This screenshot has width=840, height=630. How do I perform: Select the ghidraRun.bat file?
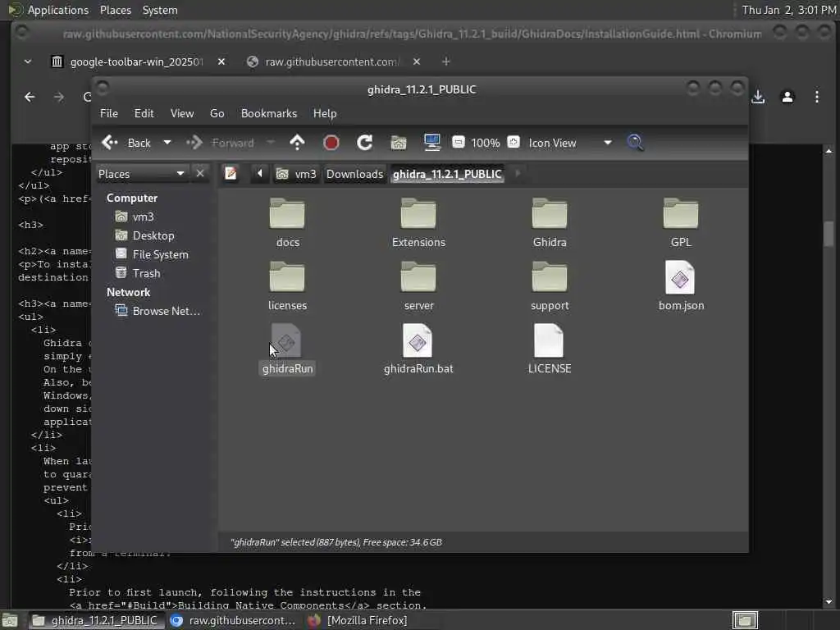click(x=418, y=349)
